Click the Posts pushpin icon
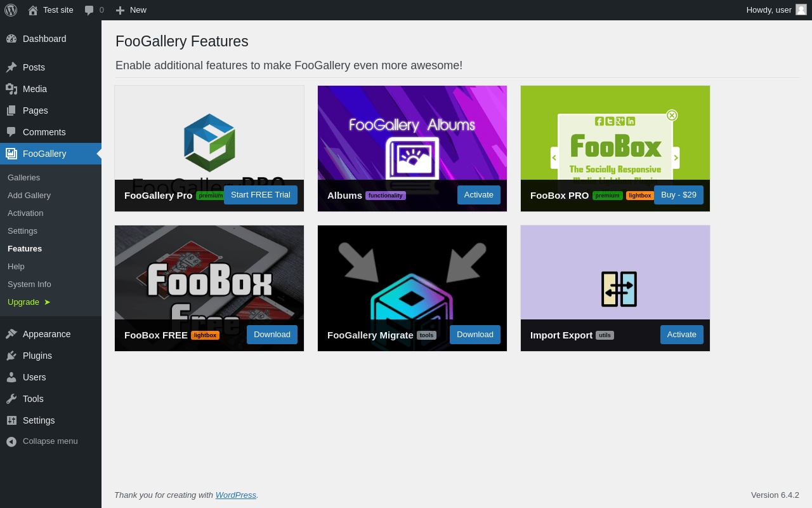812x508 pixels. click(x=11, y=67)
